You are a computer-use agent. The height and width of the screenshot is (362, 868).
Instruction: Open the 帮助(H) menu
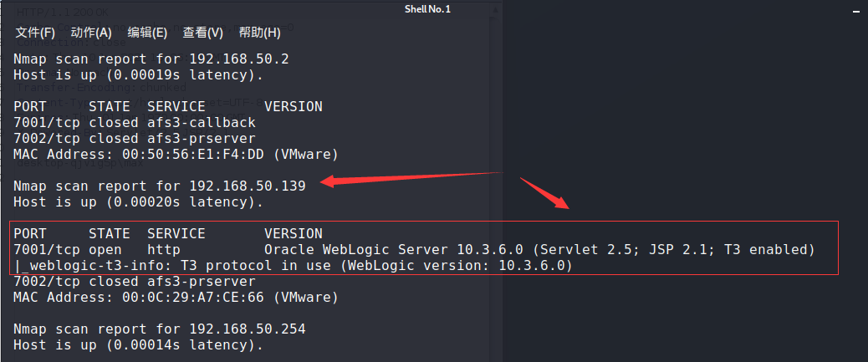[x=259, y=33]
